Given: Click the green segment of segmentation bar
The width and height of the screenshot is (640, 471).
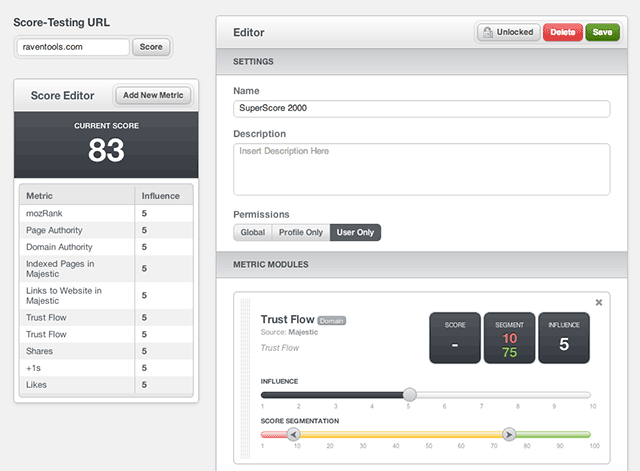Looking at the screenshot, I should coord(553,435).
